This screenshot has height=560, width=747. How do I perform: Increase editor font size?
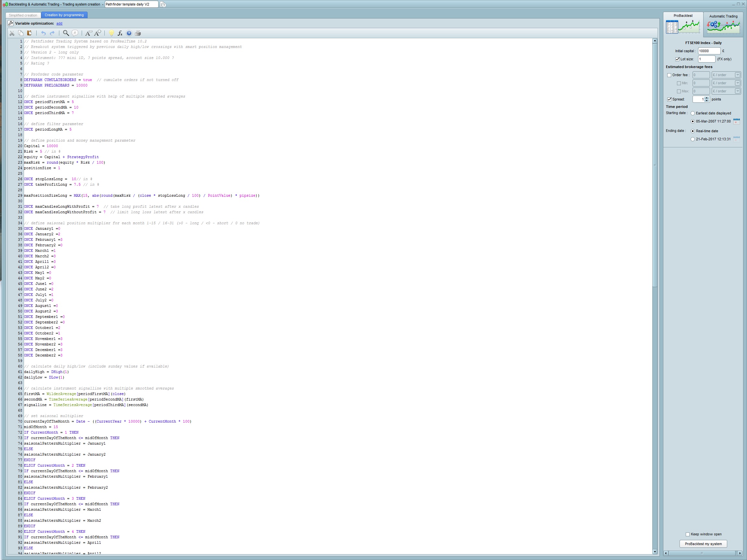tap(98, 33)
